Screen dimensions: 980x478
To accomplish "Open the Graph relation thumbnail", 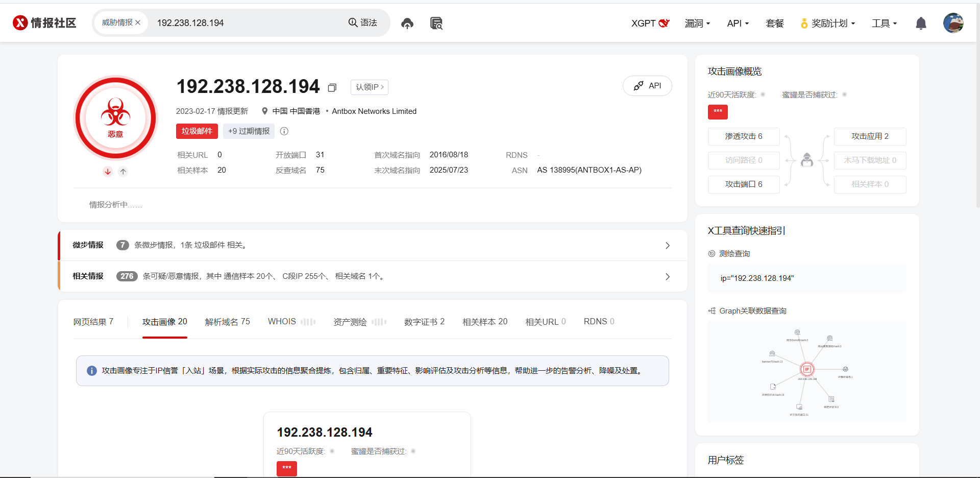I will click(x=807, y=372).
